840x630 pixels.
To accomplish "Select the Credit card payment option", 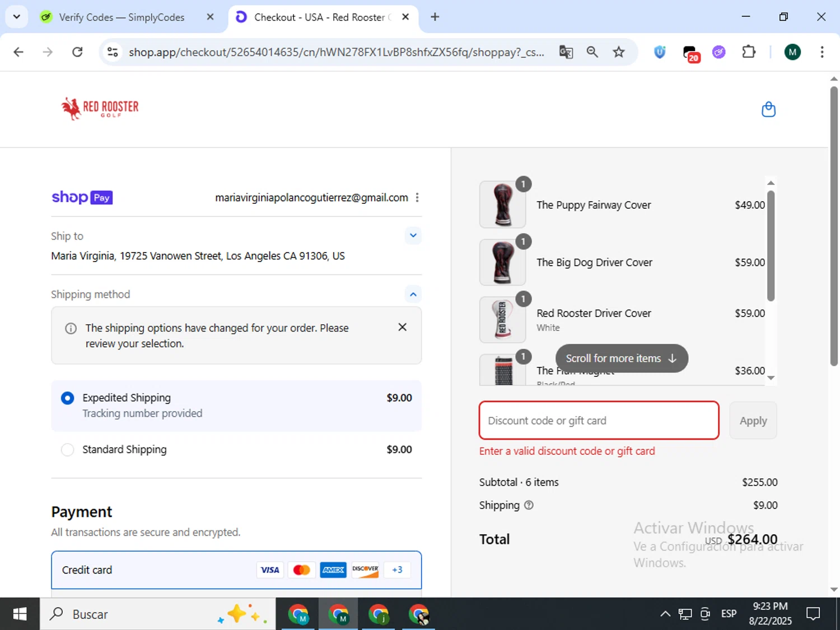I will click(236, 570).
